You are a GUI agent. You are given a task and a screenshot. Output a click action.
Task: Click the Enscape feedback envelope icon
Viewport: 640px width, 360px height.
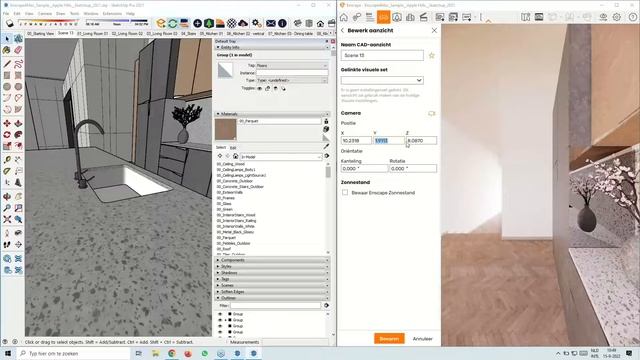270,23
